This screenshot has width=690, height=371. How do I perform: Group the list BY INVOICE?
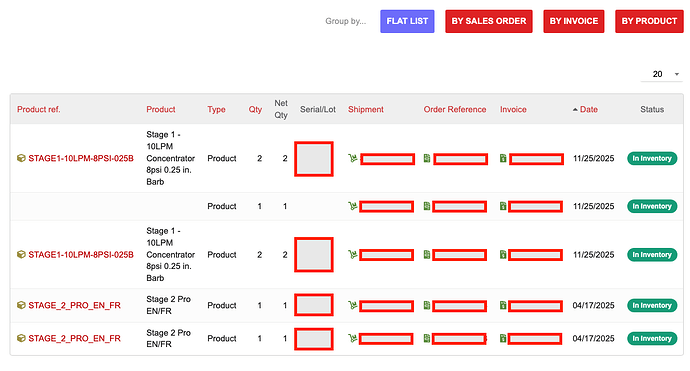[573, 21]
